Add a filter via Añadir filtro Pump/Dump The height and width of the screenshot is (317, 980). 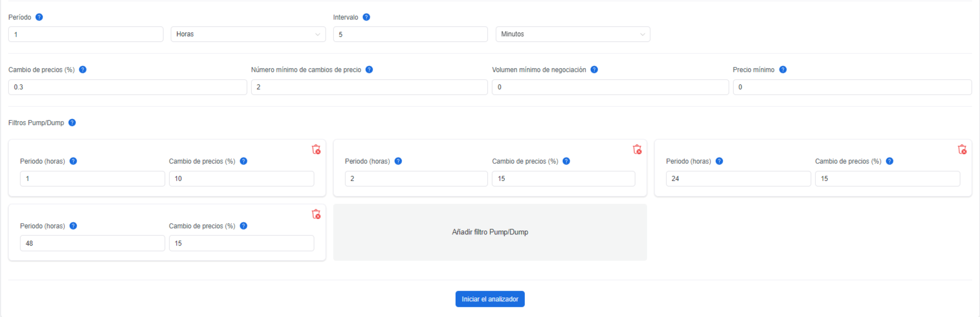click(x=490, y=232)
